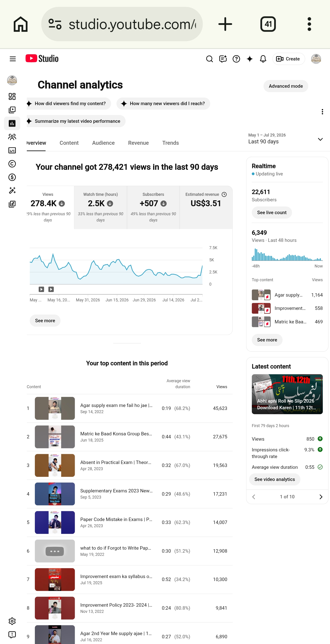The image size is (330, 644).
Task: Open the Customization magic wand icon
Action: pos(12,191)
